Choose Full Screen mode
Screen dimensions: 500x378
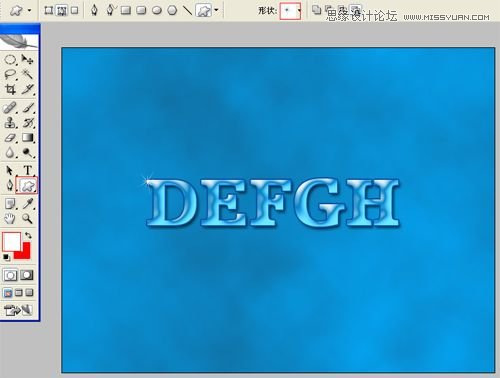29,293
